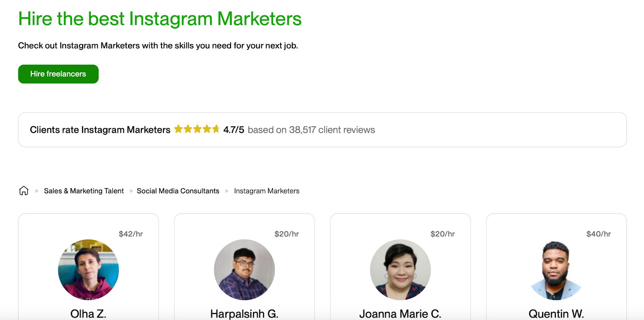Open Quentin W. profile photo
Screen dimensions: 644x320
[x=556, y=270]
